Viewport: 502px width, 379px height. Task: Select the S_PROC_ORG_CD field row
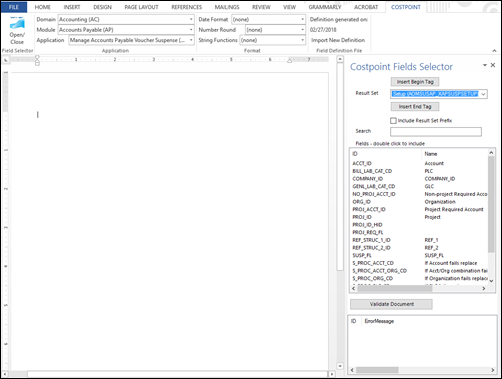pyautogui.click(x=419, y=278)
